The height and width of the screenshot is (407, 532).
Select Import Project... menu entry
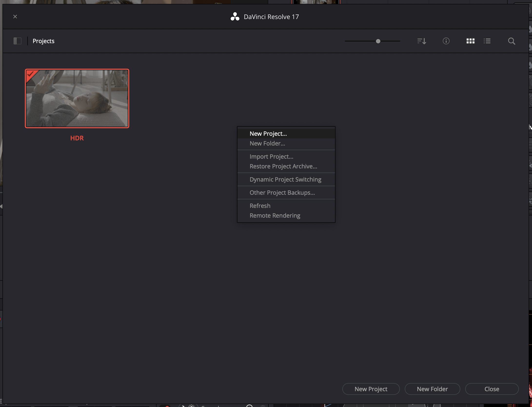point(271,156)
